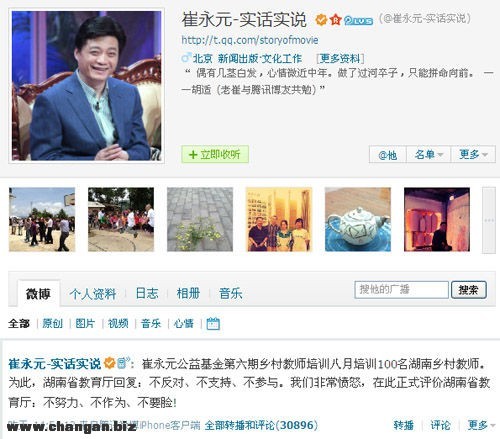Open the 更多 dropdown under the post
The image size is (500, 439).
point(481,425)
